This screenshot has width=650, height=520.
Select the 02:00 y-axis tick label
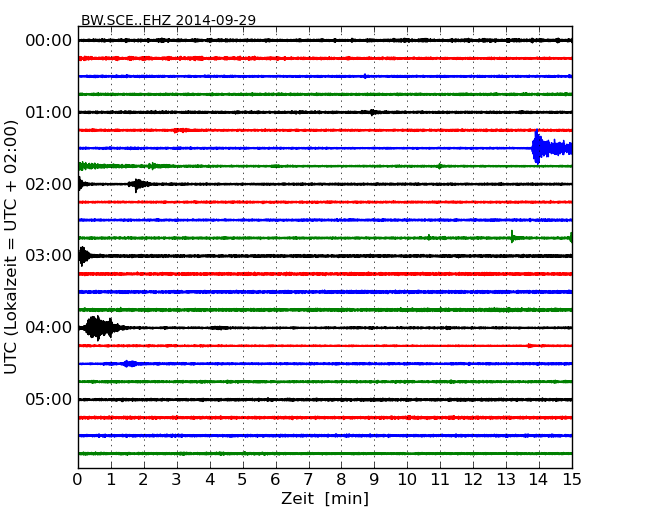(48, 184)
